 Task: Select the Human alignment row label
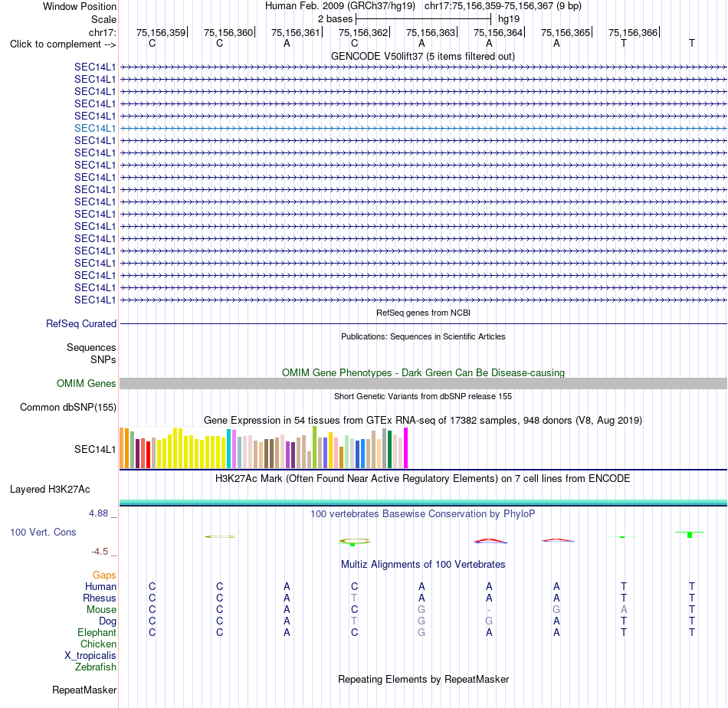tap(100, 587)
